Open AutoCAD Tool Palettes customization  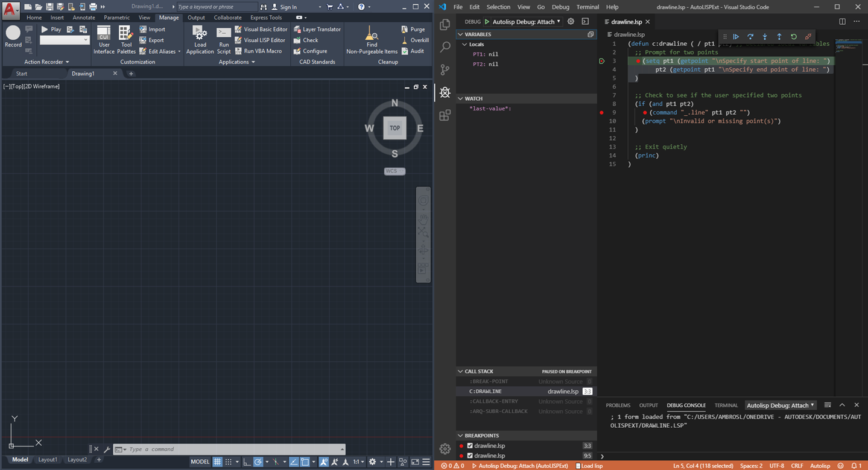[x=126, y=40]
